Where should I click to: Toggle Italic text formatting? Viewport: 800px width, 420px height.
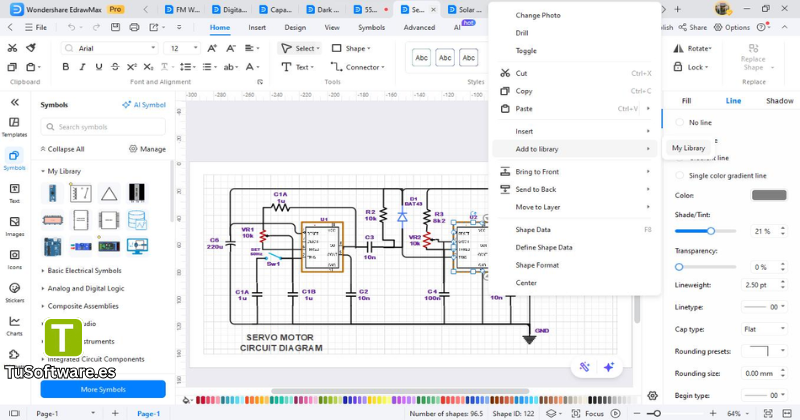click(82, 67)
